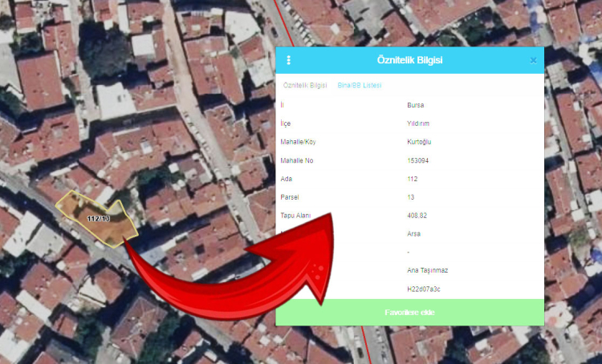Switch to the Bina/BB Listesi tab
The width and height of the screenshot is (602, 364).
(359, 85)
